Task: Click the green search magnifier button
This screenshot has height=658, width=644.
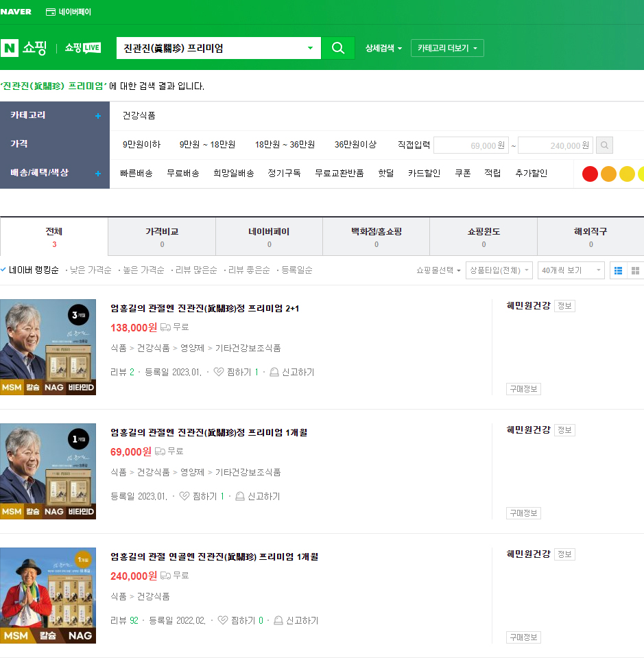Action: click(x=337, y=48)
